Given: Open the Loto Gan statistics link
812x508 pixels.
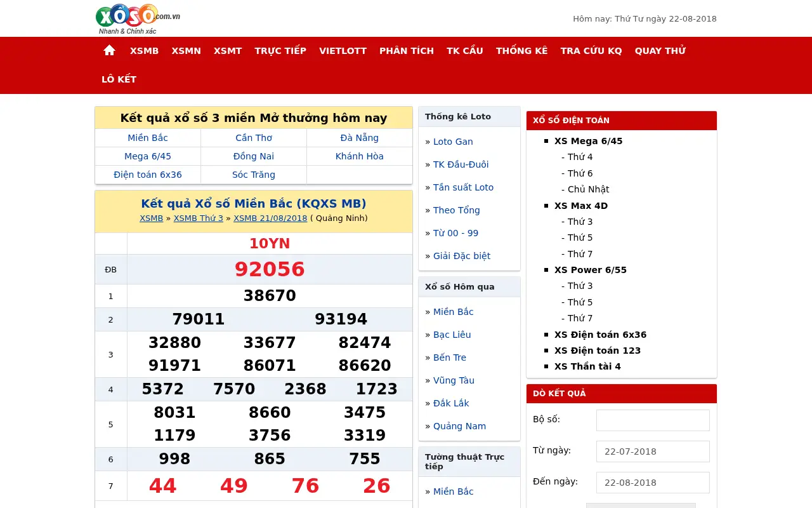Looking at the screenshot, I should pyautogui.click(x=453, y=142).
